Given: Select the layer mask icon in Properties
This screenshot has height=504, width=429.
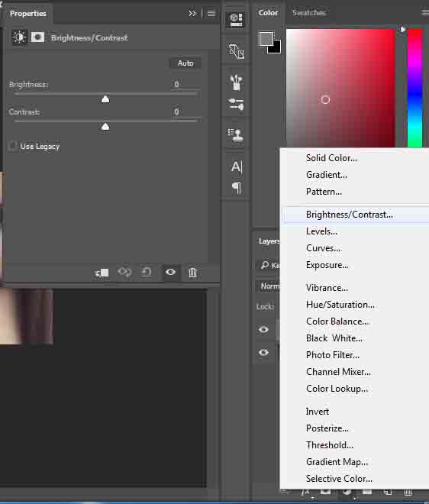Looking at the screenshot, I should [37, 37].
